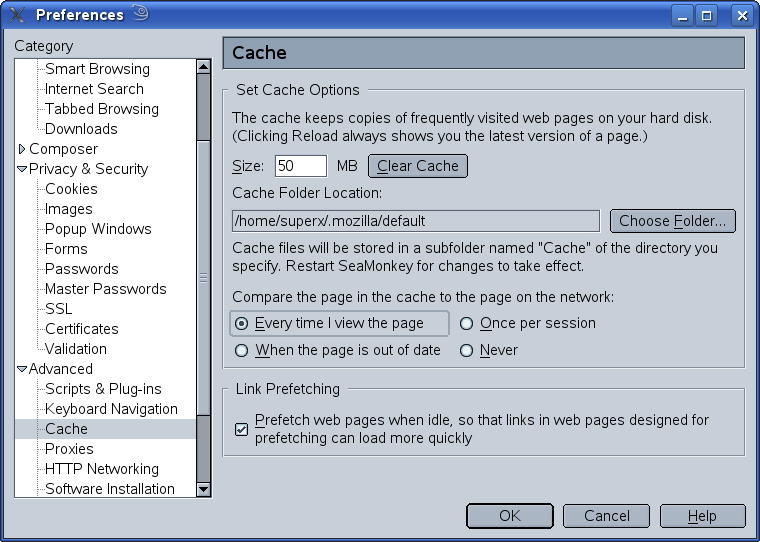This screenshot has height=542, width=760.
Task: Click category list scrollbar up arrow
Action: pos(204,66)
